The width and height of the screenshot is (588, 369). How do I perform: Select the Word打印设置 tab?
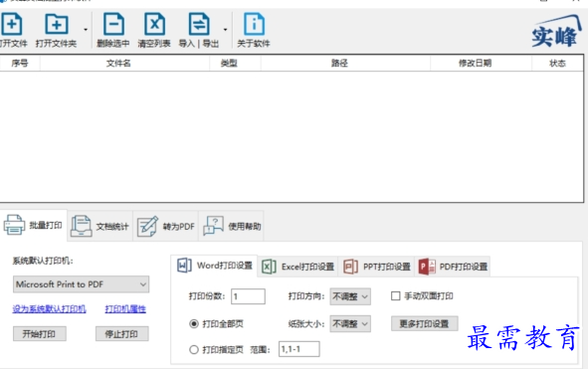(x=214, y=266)
